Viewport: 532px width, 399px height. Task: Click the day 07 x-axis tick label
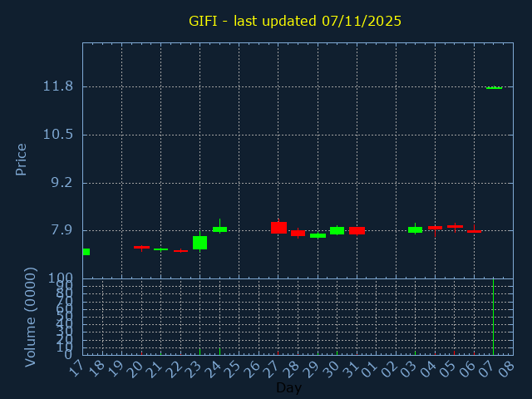coord(488,369)
